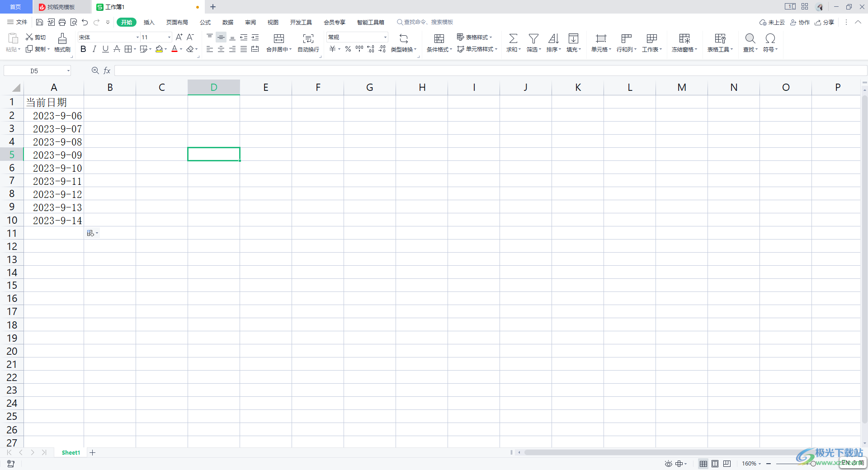This screenshot has height=470, width=868.
Task: Increase font size with A+ icon
Action: [179, 37]
